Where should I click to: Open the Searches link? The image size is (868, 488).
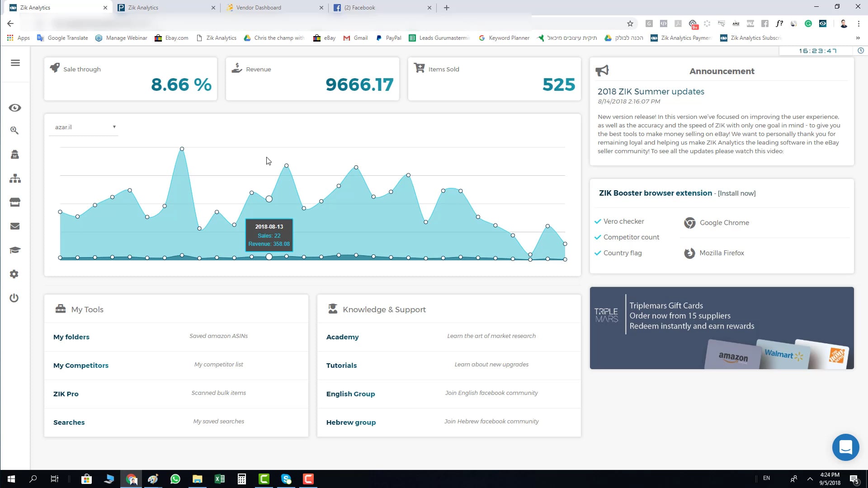[x=69, y=422]
